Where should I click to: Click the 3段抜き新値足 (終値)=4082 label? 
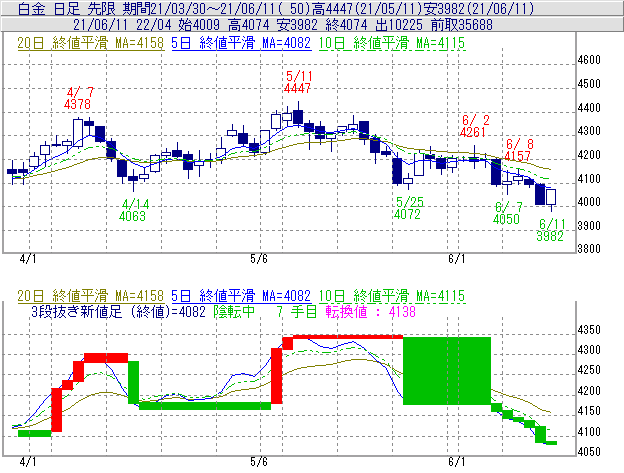[118, 311]
